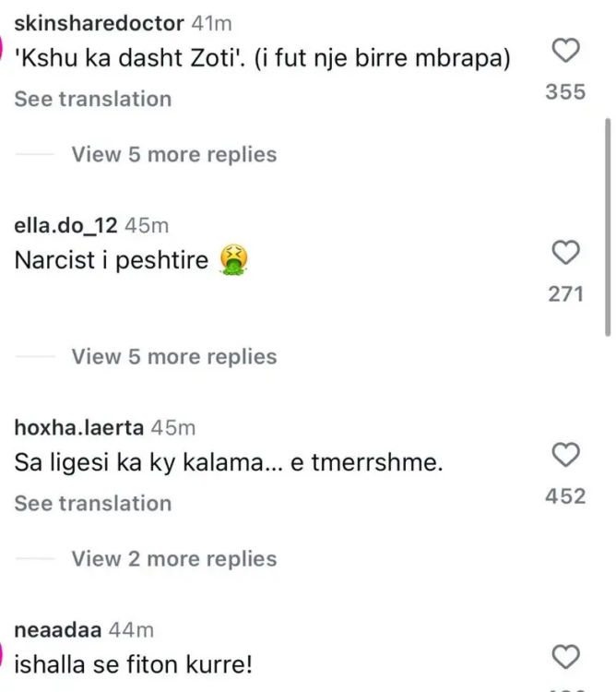Visit hoxha.laerta's profile
The width and height of the screenshot is (616, 692).
tap(79, 427)
